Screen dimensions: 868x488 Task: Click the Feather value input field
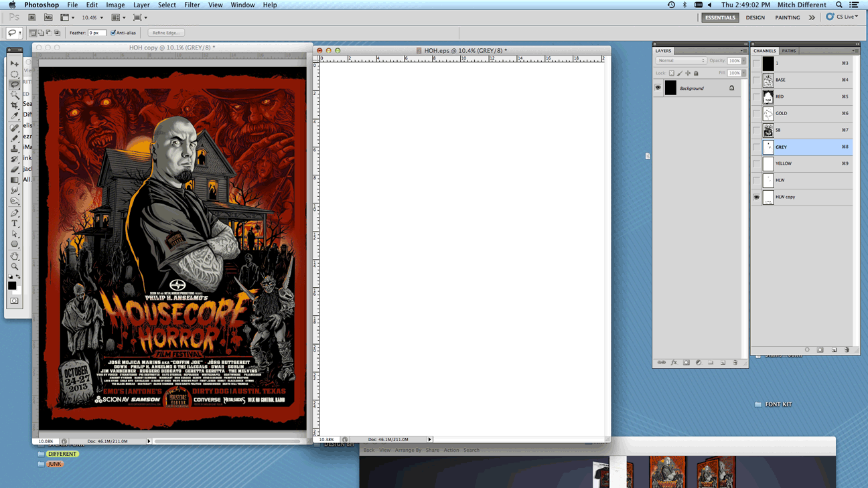pos(96,33)
